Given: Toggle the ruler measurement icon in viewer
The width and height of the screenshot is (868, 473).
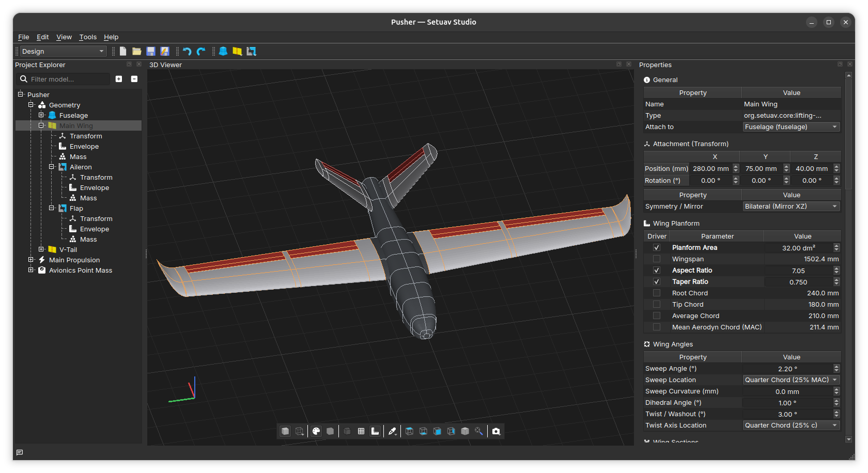Looking at the screenshot, I should click(x=375, y=431).
